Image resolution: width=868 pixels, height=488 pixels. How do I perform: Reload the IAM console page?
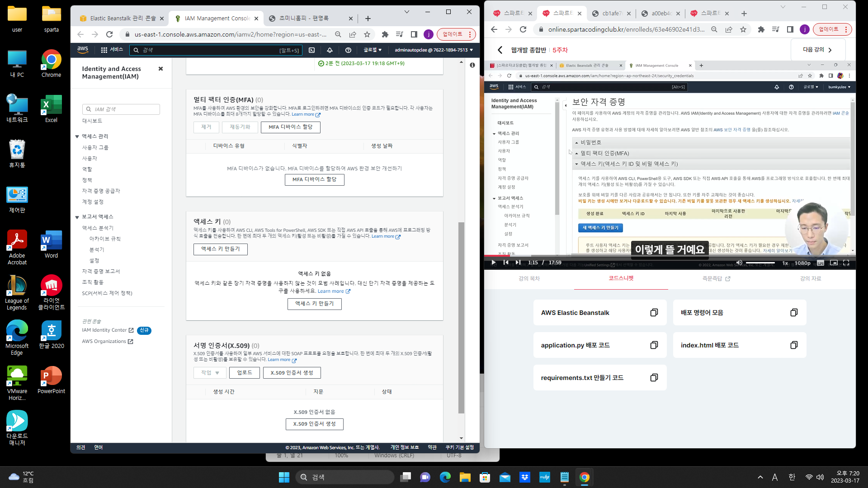(x=109, y=34)
